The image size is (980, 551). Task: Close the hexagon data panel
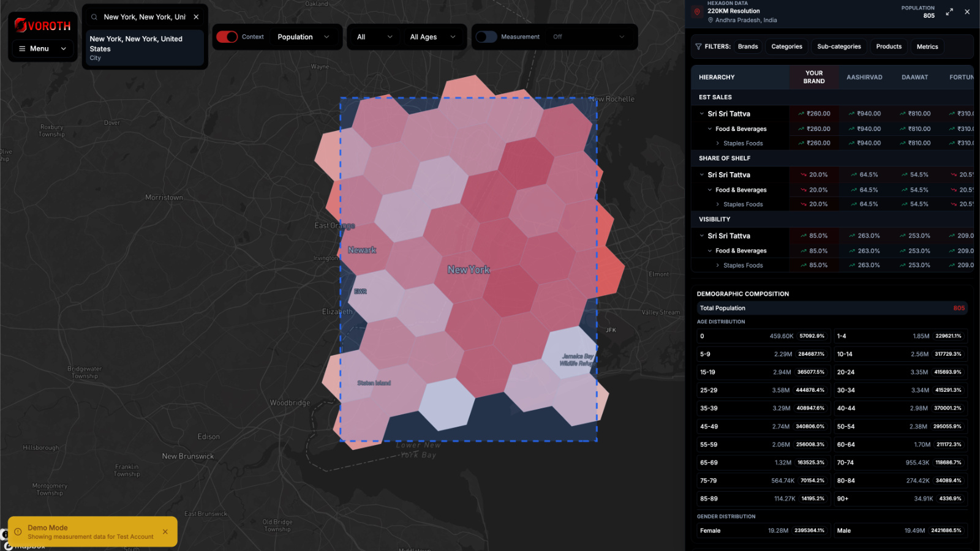pos(967,12)
